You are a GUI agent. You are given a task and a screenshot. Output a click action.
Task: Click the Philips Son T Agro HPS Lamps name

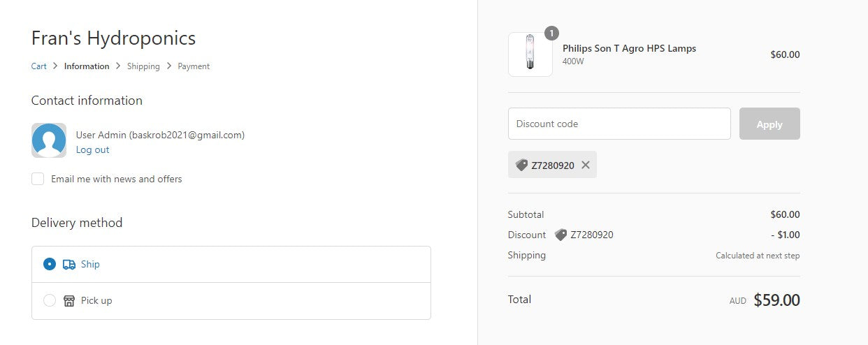tap(629, 48)
